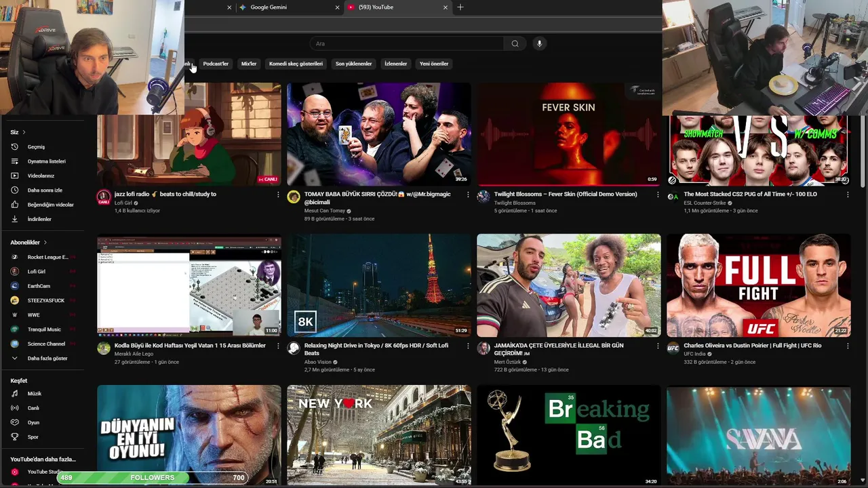This screenshot has height=488, width=868.
Task: Open Tranquil Music subscription channel
Action: pos(44,329)
